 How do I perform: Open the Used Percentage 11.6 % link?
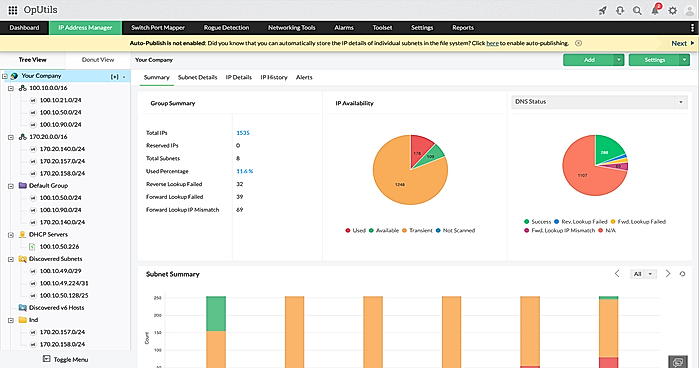(245, 171)
